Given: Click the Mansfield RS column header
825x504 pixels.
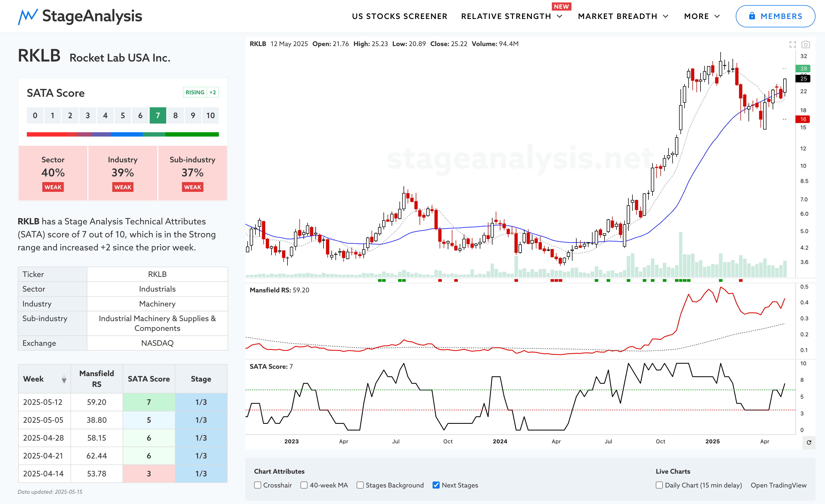Looking at the screenshot, I should [x=97, y=379].
